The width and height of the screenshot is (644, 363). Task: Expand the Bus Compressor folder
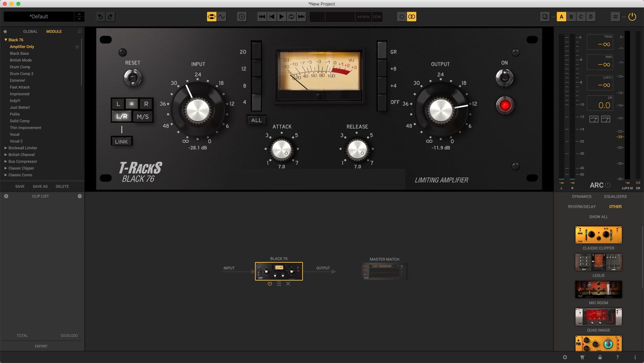[x=6, y=161]
